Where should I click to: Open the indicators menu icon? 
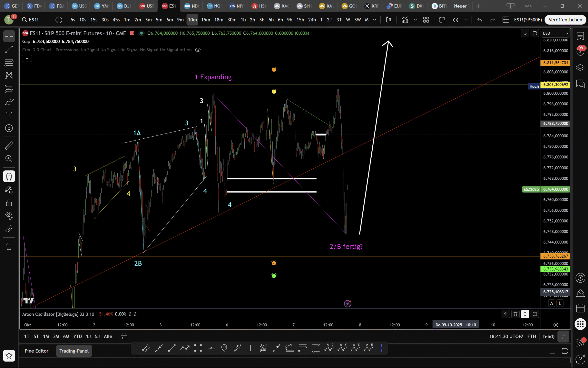point(405,20)
